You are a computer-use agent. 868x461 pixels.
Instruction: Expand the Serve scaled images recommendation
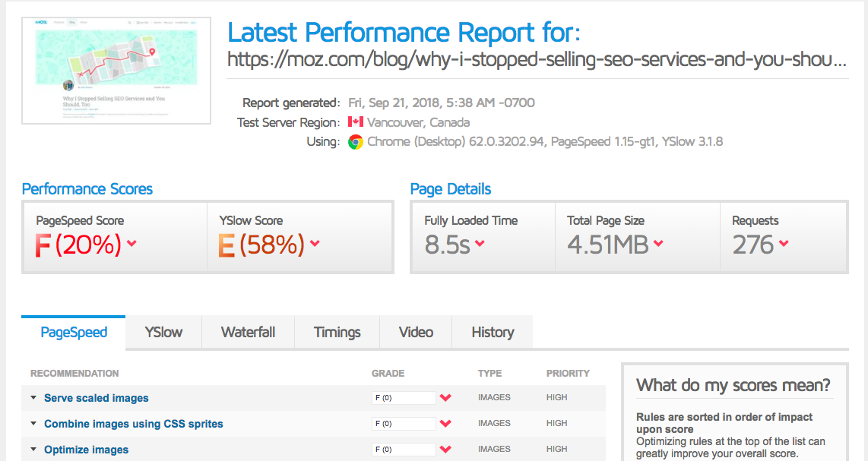[33, 397]
